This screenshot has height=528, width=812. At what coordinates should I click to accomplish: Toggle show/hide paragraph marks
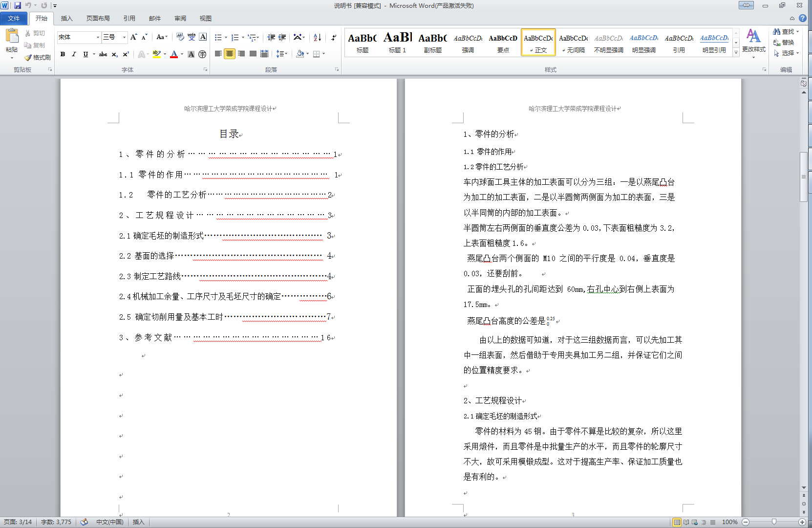pyautogui.click(x=333, y=37)
